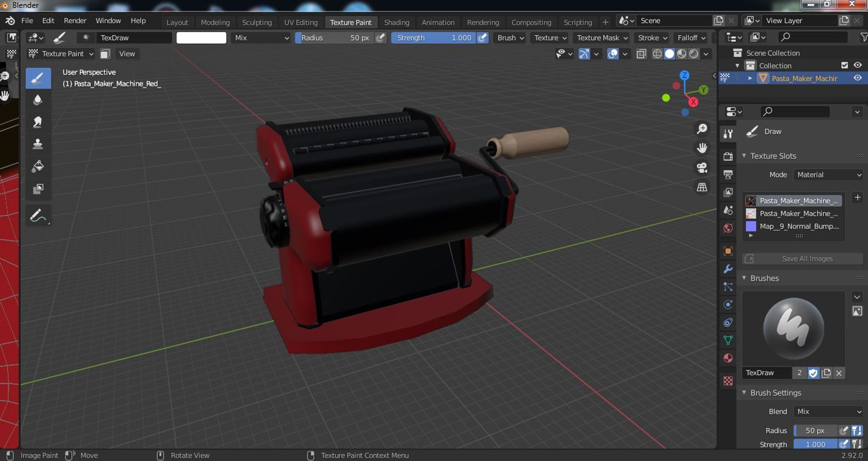This screenshot has height=461, width=868.
Task: Unlink the TexDraw brush
Action: tap(839, 373)
